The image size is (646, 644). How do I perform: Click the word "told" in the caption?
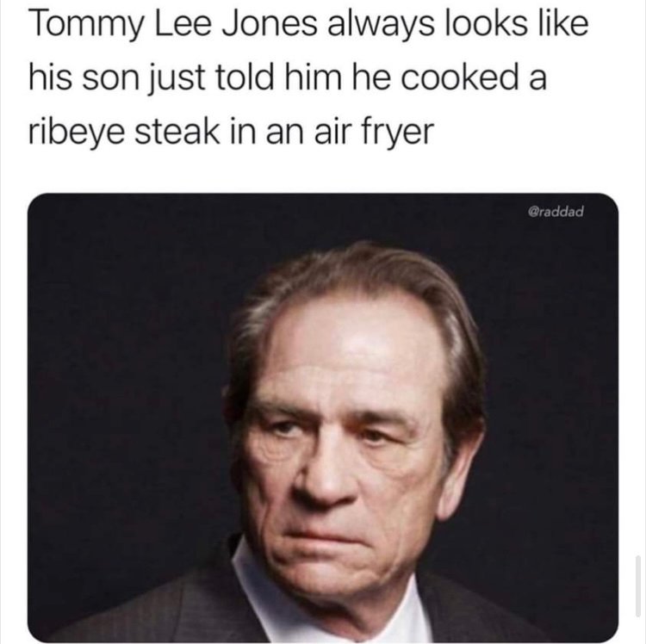tap(244, 77)
